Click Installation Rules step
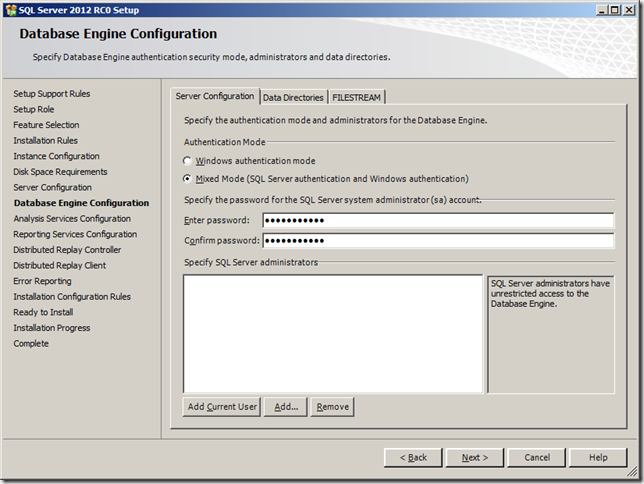The width and height of the screenshot is (644, 484). pos(46,141)
